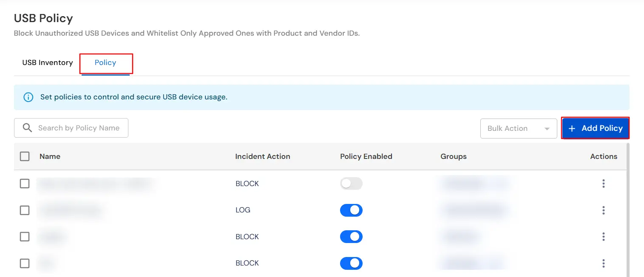Switch to the USB Inventory tab
The image size is (644, 277).
pyautogui.click(x=48, y=62)
